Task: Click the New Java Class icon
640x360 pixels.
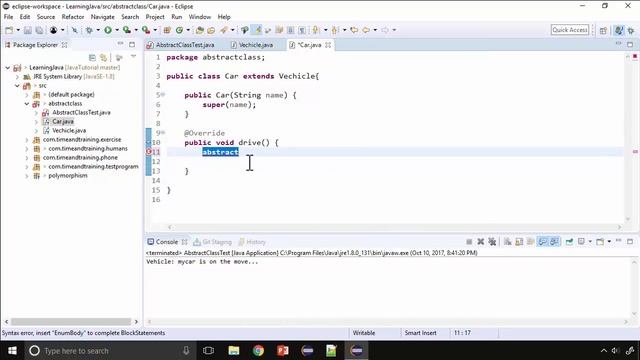Action: 179,30
